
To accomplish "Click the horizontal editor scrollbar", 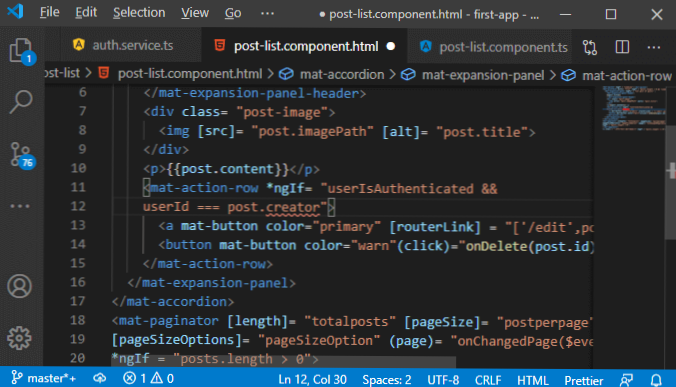I will coord(283,361).
